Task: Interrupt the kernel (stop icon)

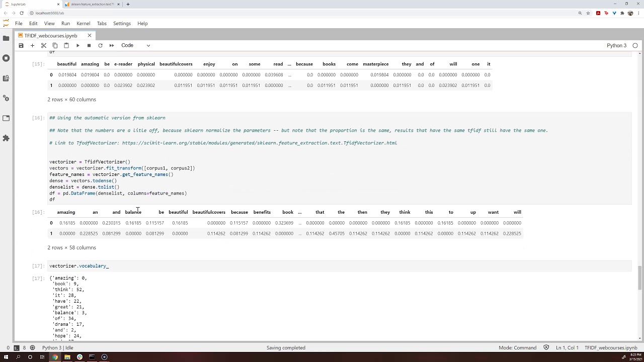Action: [x=89, y=45]
